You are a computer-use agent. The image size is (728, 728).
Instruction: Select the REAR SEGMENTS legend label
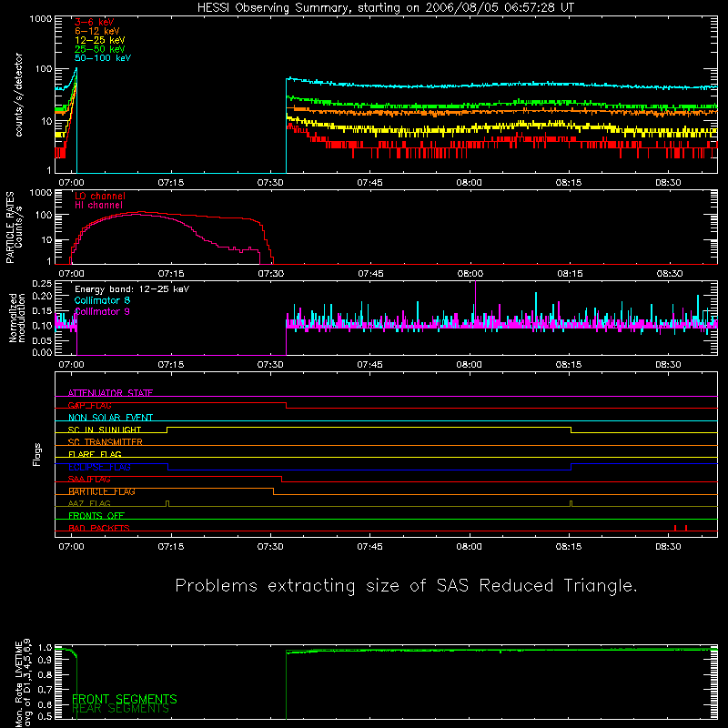(121, 709)
